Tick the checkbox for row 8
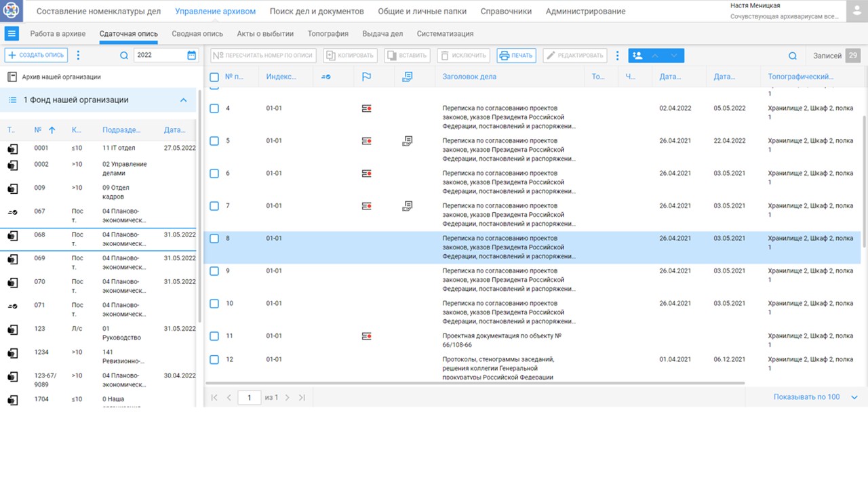Image resolution: width=868 pixels, height=488 pixels. [214, 239]
